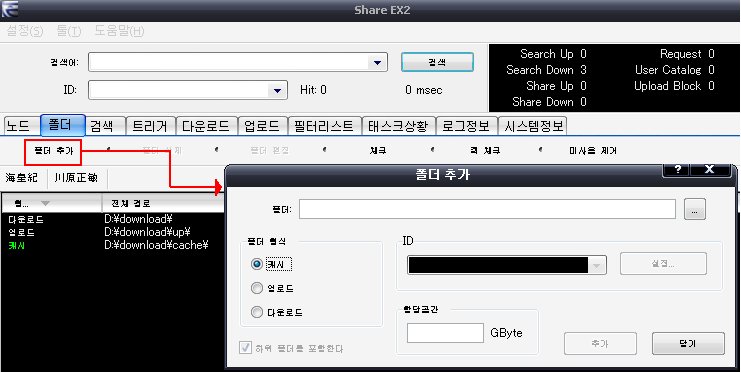Viewport: 741px width, 372px height.
Task: Open the 도움말(H) menu
Action: 119,32
